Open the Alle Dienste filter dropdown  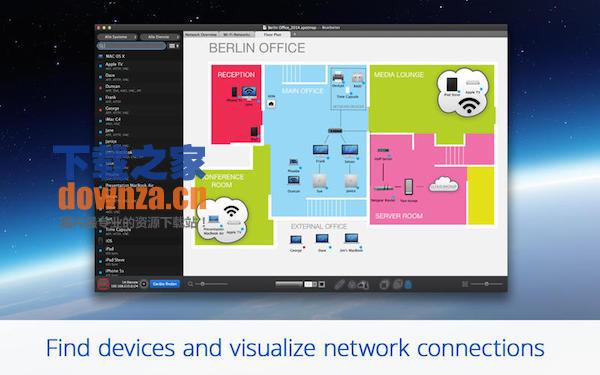point(160,37)
